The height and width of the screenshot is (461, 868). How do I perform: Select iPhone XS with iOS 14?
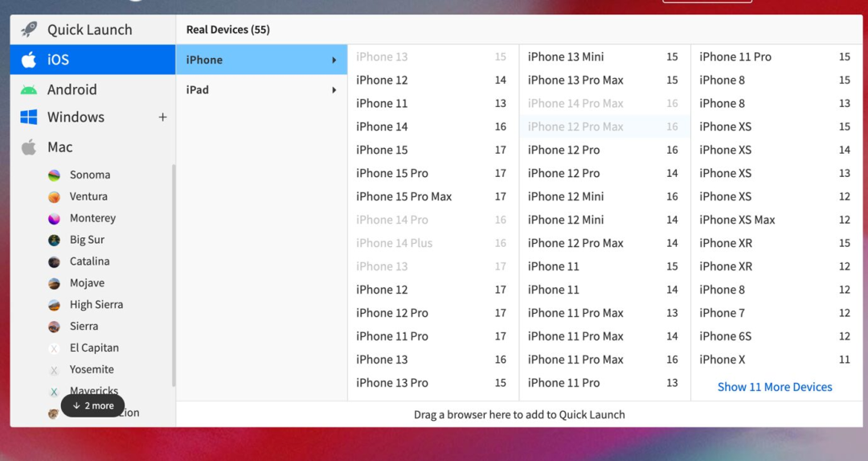click(776, 150)
